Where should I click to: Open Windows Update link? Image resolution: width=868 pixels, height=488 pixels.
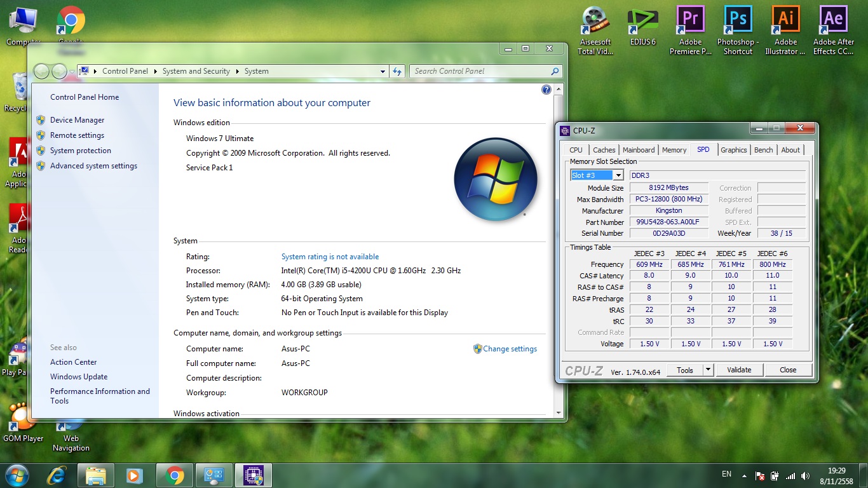[79, 377]
